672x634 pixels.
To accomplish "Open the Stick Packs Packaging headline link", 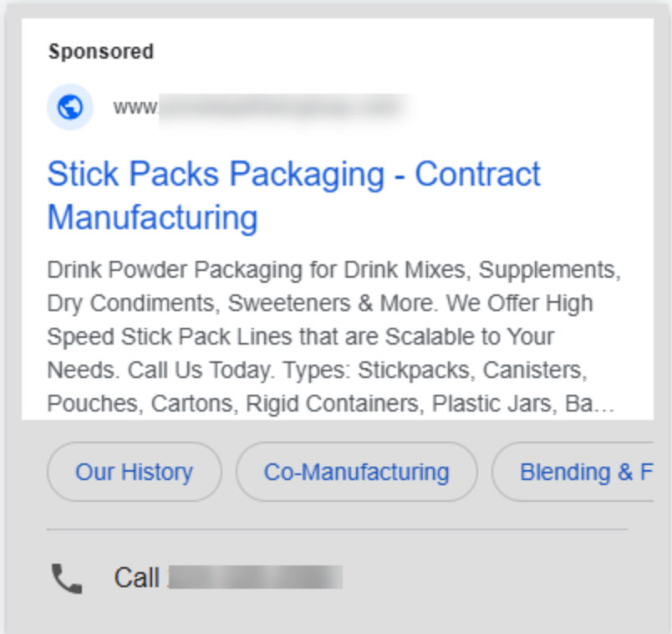I will [x=215, y=175].
